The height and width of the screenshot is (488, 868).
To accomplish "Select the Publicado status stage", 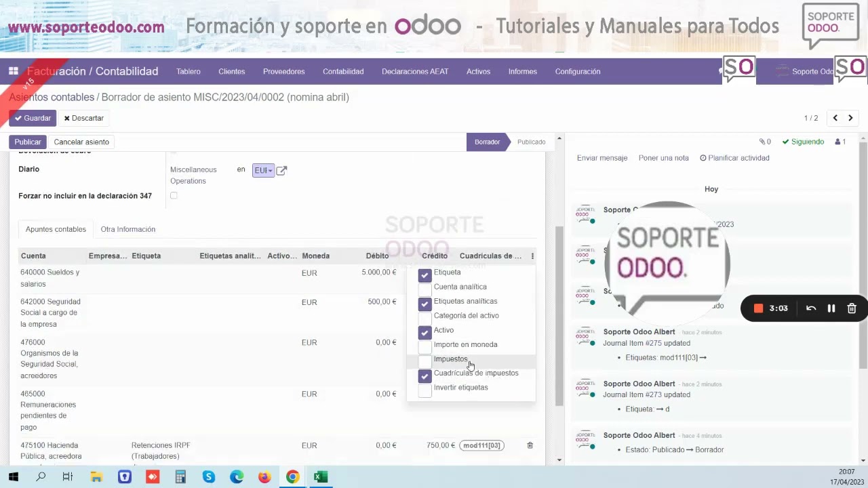I will tap(531, 142).
